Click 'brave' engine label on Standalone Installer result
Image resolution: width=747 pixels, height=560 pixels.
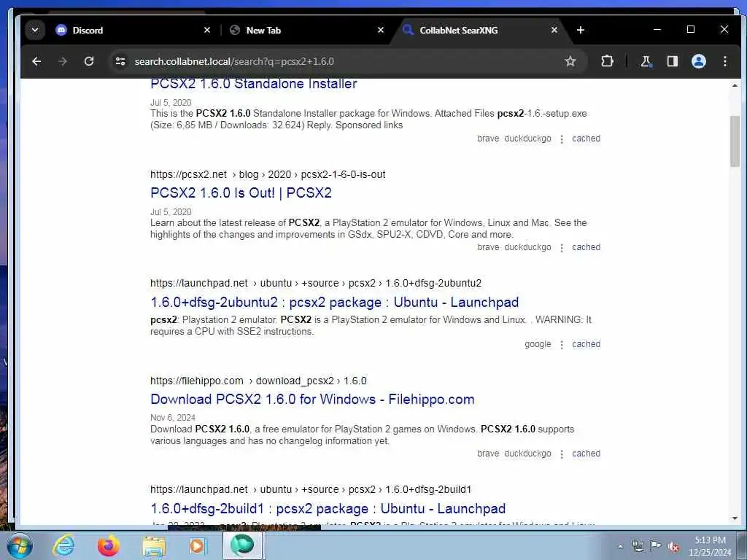click(x=488, y=139)
